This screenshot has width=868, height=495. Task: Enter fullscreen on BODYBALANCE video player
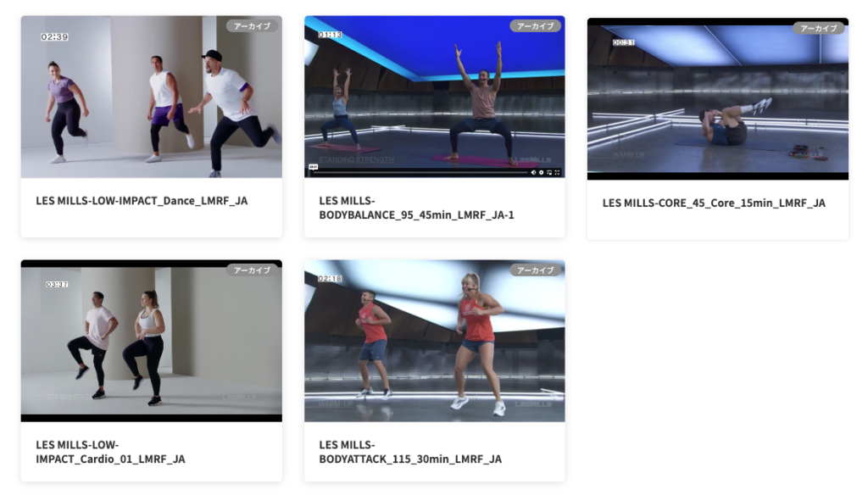557,172
